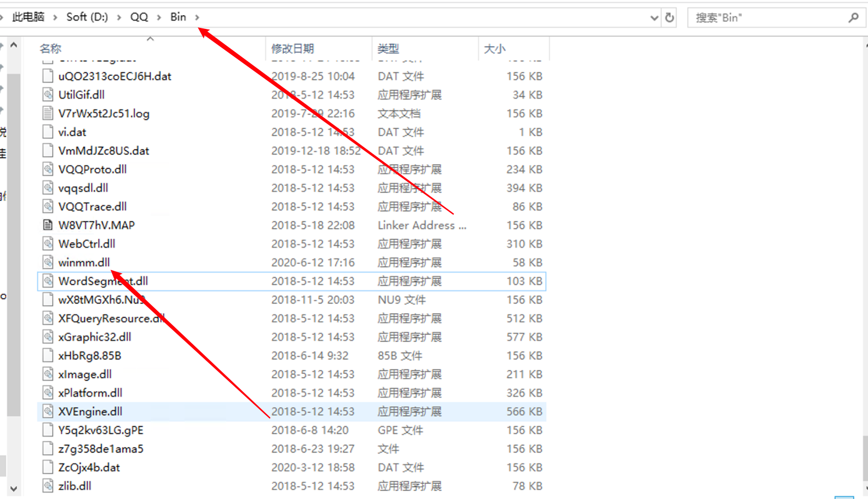Screen dimensions: 868x499
Task: Expand the chevron after Bin in path
Action: click(x=197, y=18)
